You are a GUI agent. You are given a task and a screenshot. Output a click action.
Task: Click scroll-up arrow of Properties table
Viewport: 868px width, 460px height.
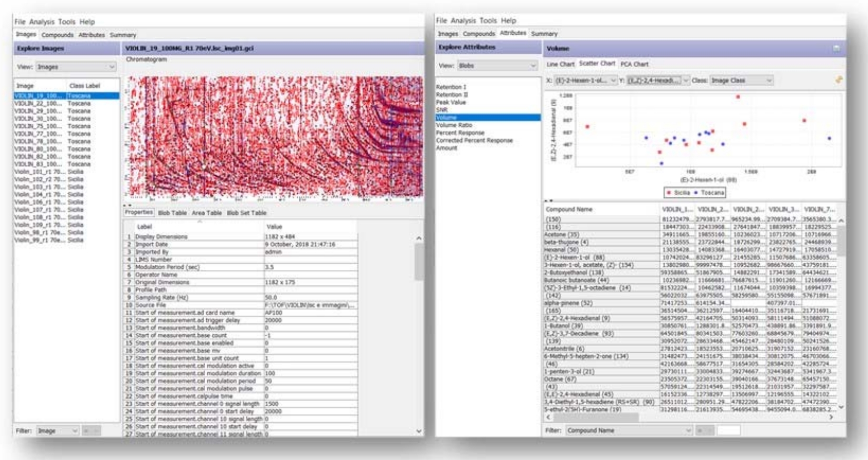(x=419, y=238)
